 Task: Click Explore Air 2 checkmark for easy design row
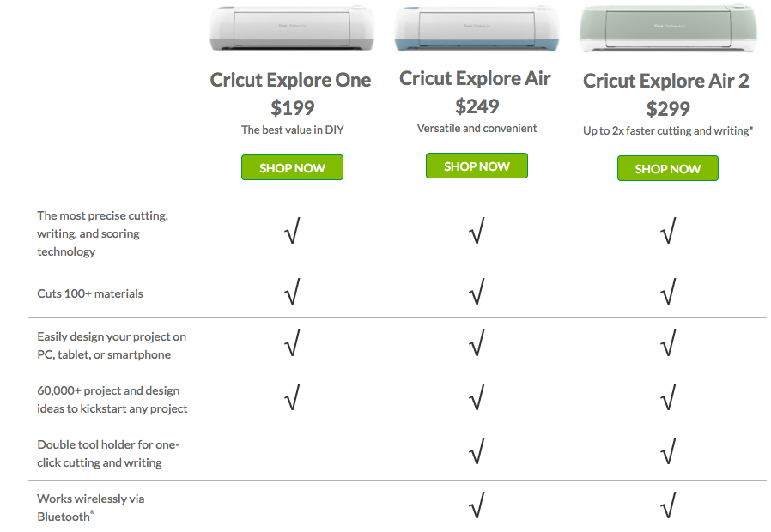[668, 344]
